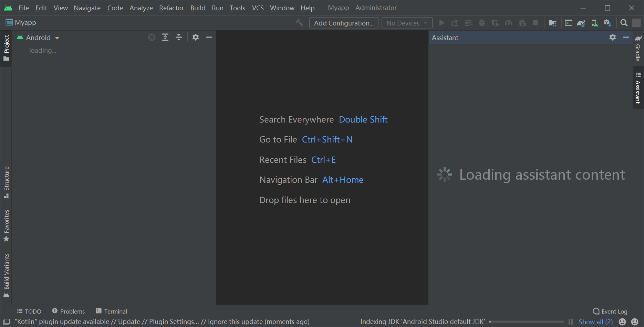This screenshot has height=327, width=644.
Task: Open the Build menu
Action: point(198,8)
